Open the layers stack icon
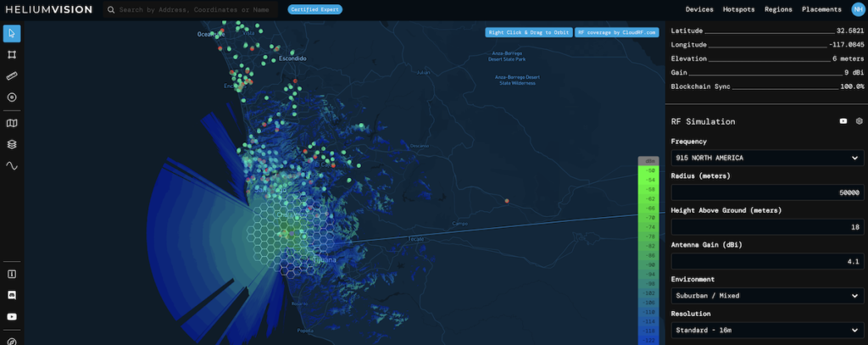Viewport: 868px width, 345px height. pyautogui.click(x=12, y=144)
